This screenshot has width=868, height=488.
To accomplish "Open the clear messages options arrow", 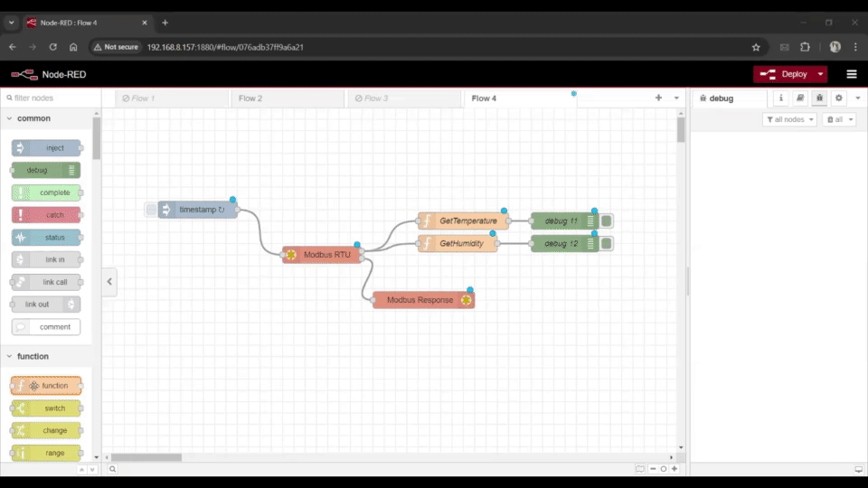I will coord(851,119).
